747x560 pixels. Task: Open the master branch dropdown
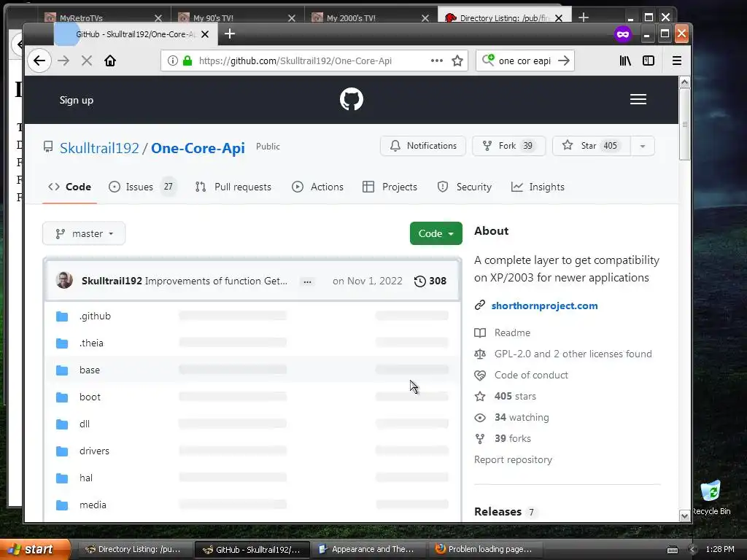(84, 233)
